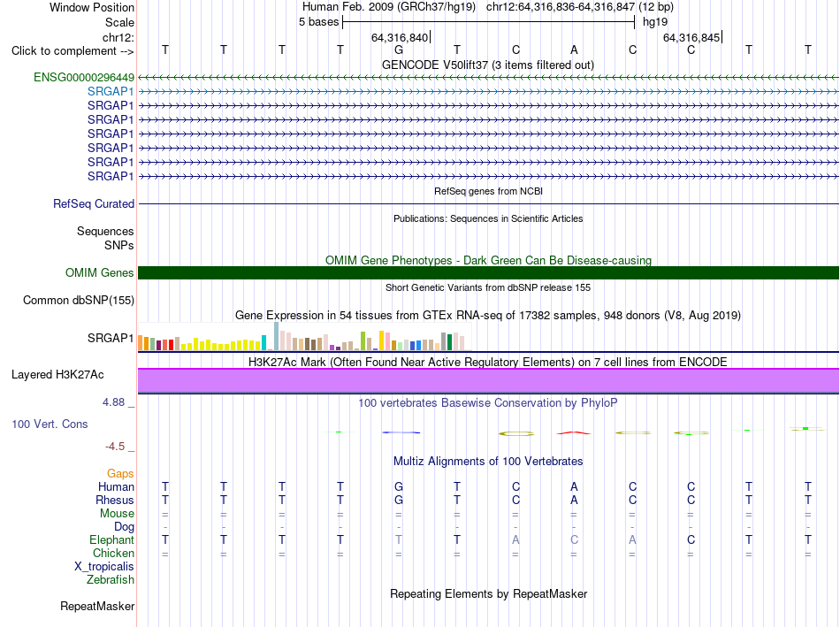Click the RepeatMasker track label
The width and height of the screenshot is (840, 627).
click(x=97, y=606)
